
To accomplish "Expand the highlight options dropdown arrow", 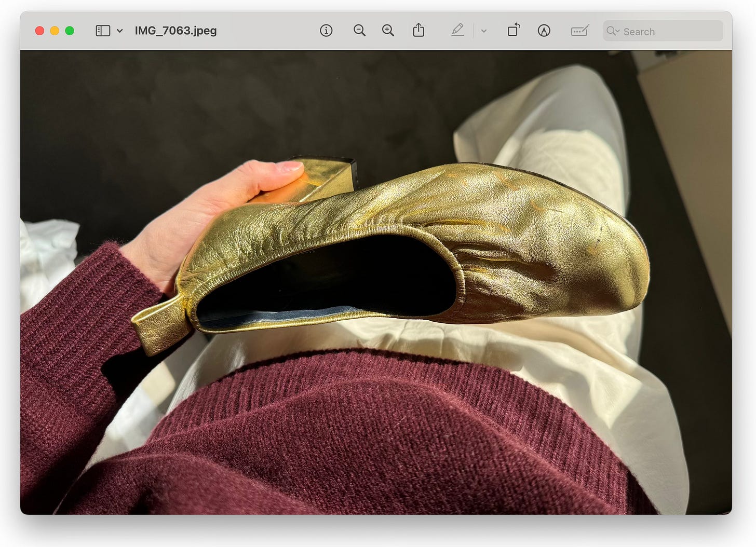I will coord(484,31).
